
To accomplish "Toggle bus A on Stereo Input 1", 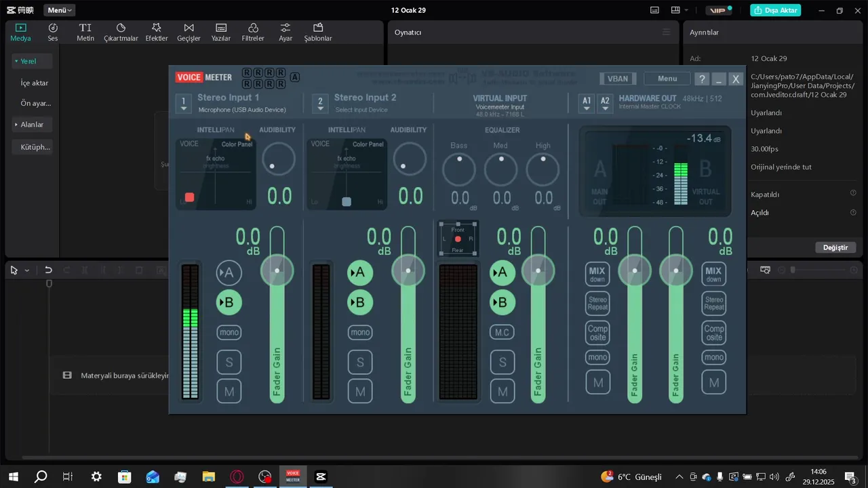I will tap(229, 272).
